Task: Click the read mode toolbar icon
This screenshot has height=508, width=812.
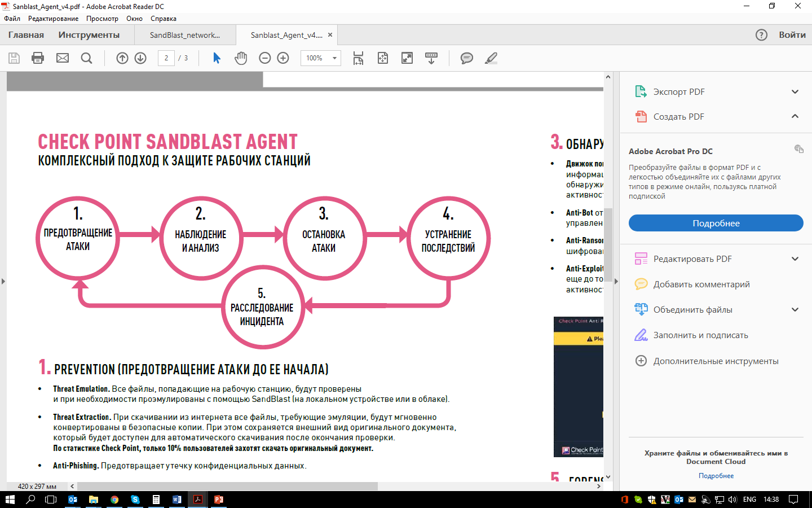Action: [431, 58]
